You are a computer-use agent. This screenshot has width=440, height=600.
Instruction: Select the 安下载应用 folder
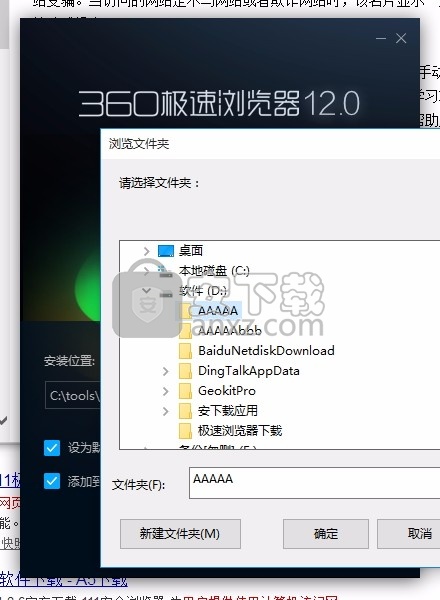(228, 411)
